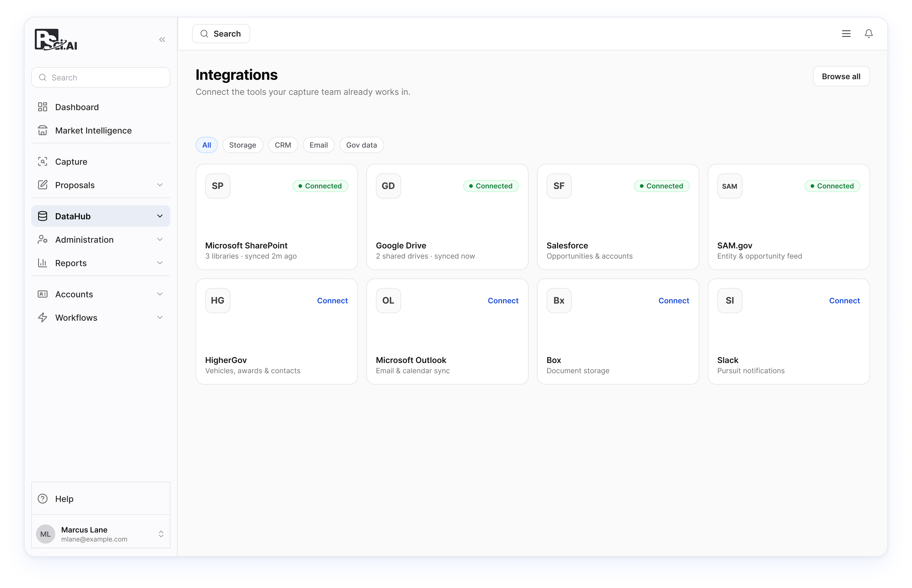
Task: Click the Accounts ID card icon
Action: [x=42, y=294]
